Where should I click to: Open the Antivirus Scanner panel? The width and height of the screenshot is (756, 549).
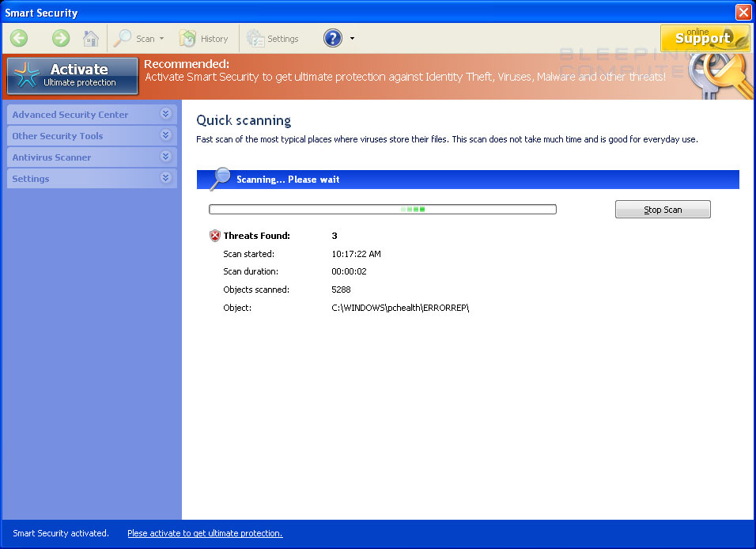(92, 157)
